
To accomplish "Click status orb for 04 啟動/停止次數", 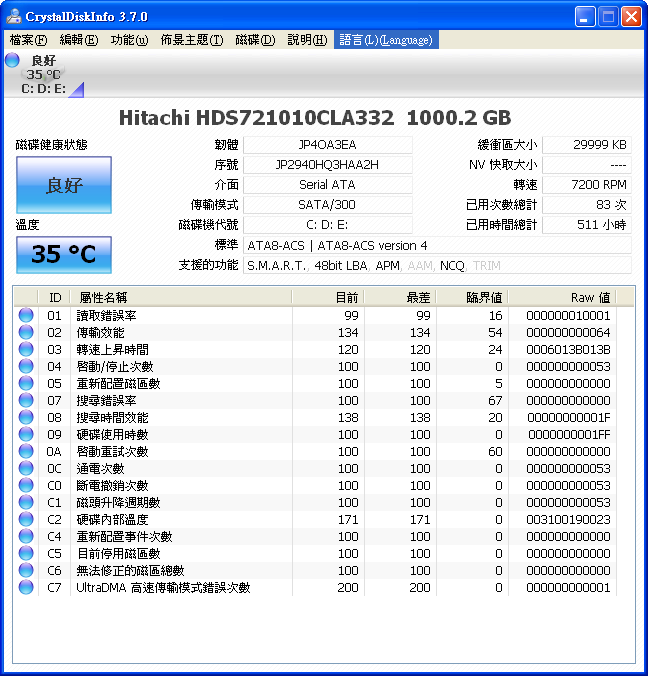I will point(26,366).
